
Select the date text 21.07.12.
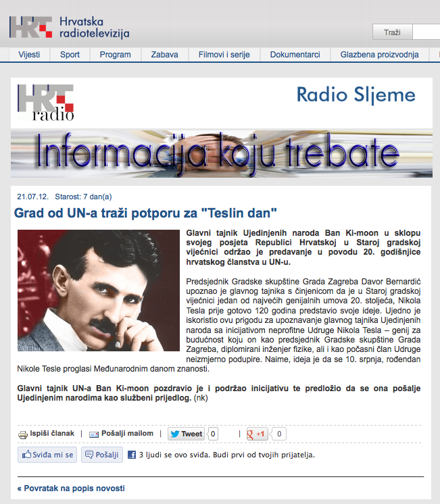33,197
